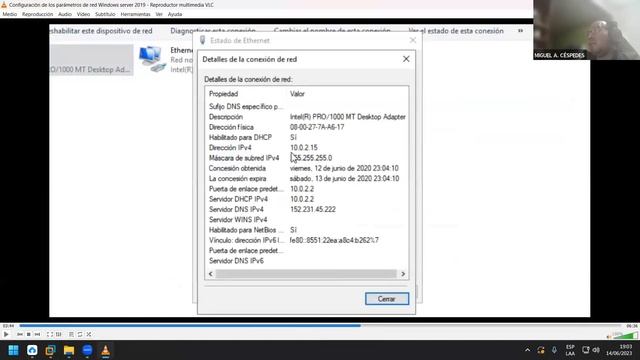Open the Ver menu

click(159, 14)
